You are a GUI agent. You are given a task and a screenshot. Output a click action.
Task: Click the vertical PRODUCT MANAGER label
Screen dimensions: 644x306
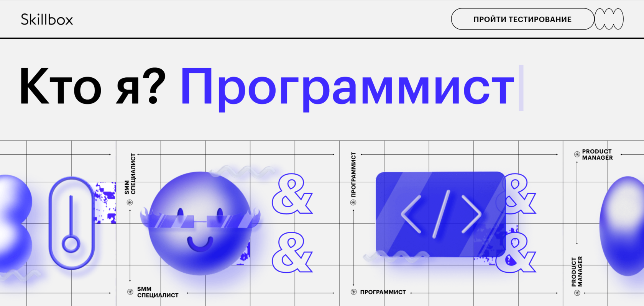577,272
